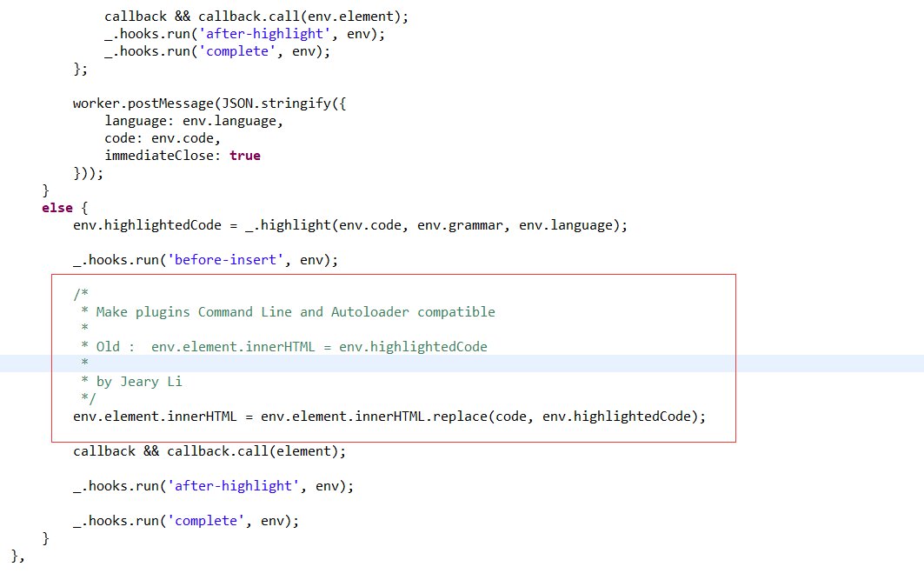
Task: Click the line starting "env.highlightedCode = _.highlight"
Action: tap(350, 225)
